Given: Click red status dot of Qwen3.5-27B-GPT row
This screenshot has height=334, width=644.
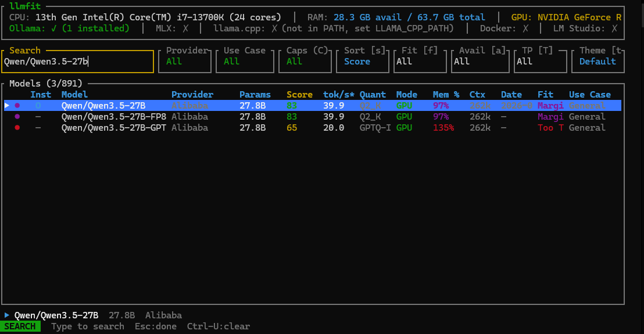Looking at the screenshot, I should click(x=17, y=128).
